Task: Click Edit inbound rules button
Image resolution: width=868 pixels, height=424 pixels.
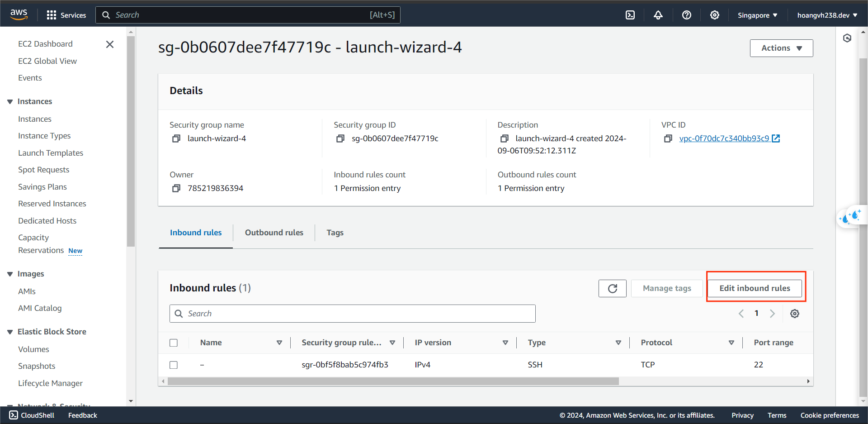Action: 755,288
